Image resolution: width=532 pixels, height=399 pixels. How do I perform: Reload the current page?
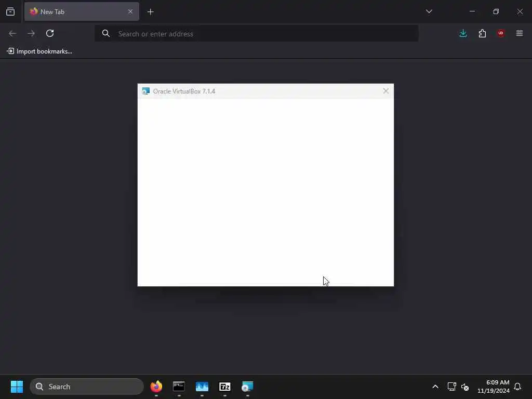point(50,33)
